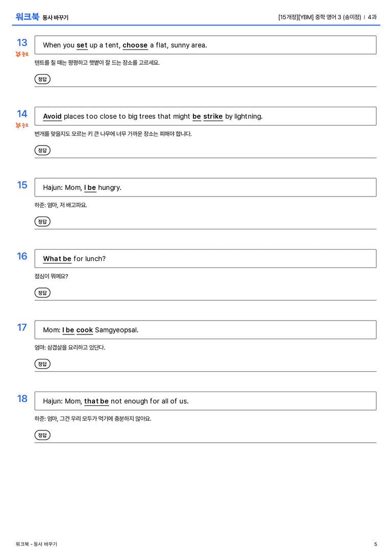This screenshot has width=392, height=555.
Task: Click the 정답 badge under question 17
Action: tap(42, 364)
